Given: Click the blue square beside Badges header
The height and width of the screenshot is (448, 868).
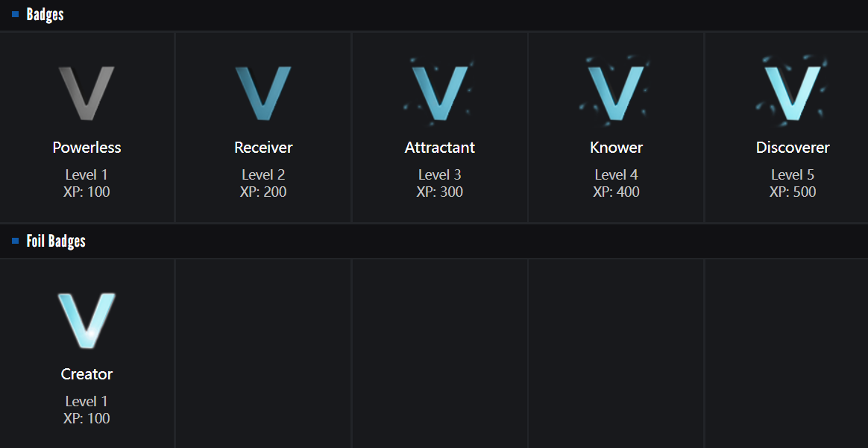Looking at the screenshot, I should tap(15, 14).
